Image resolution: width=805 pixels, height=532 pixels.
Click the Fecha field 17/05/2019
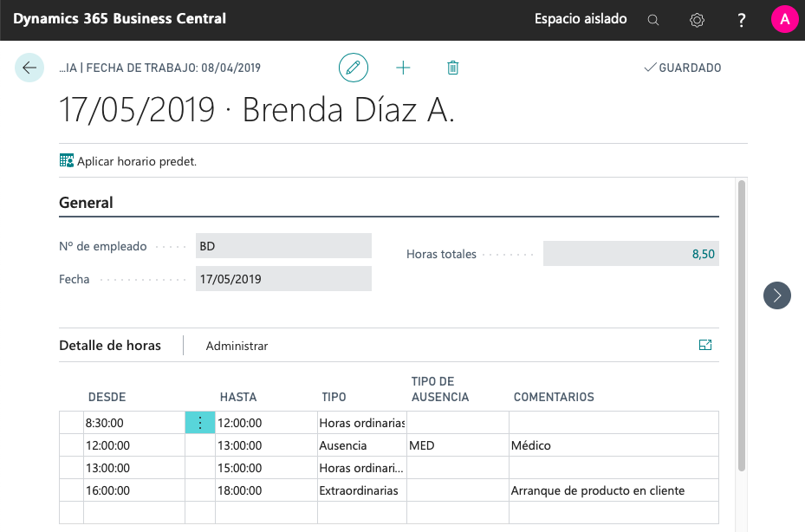283,279
